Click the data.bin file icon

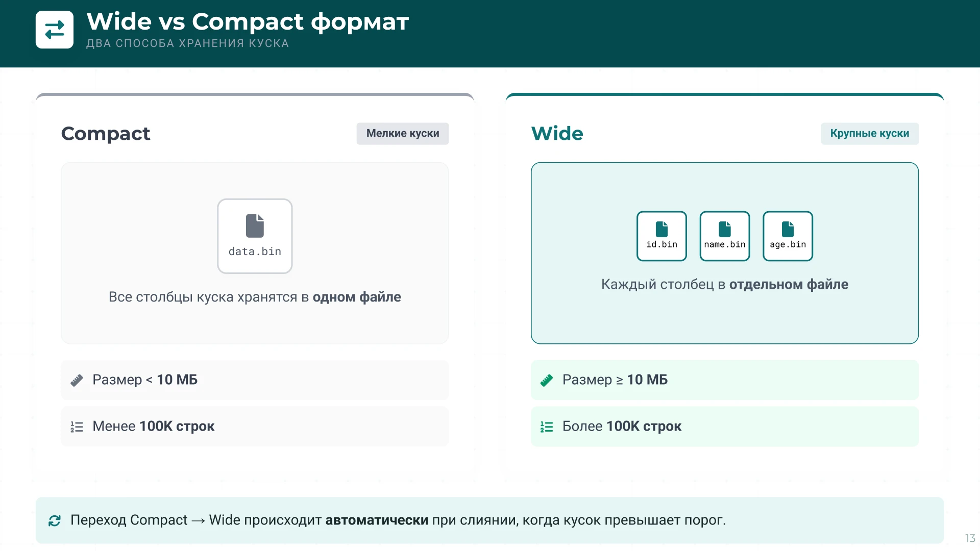coord(255,236)
